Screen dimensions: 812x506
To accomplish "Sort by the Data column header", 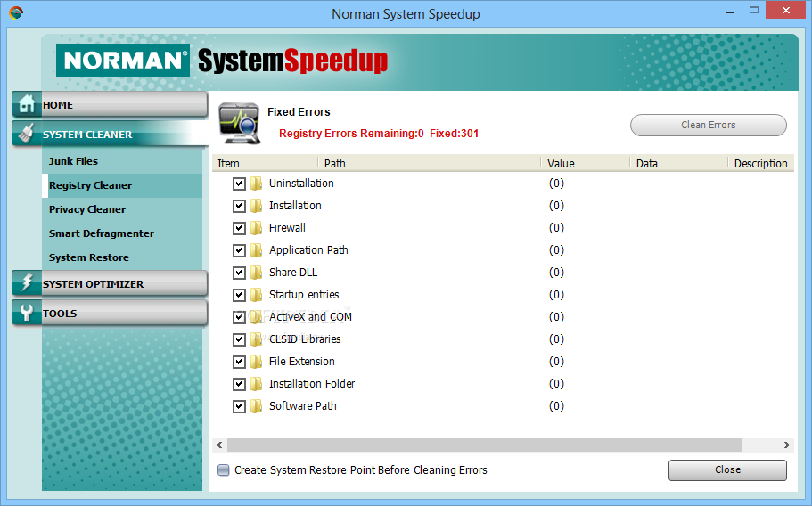I will click(x=679, y=164).
